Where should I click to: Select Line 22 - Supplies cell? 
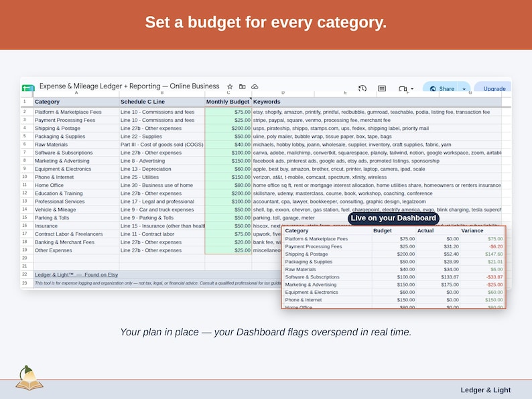[x=162, y=137]
